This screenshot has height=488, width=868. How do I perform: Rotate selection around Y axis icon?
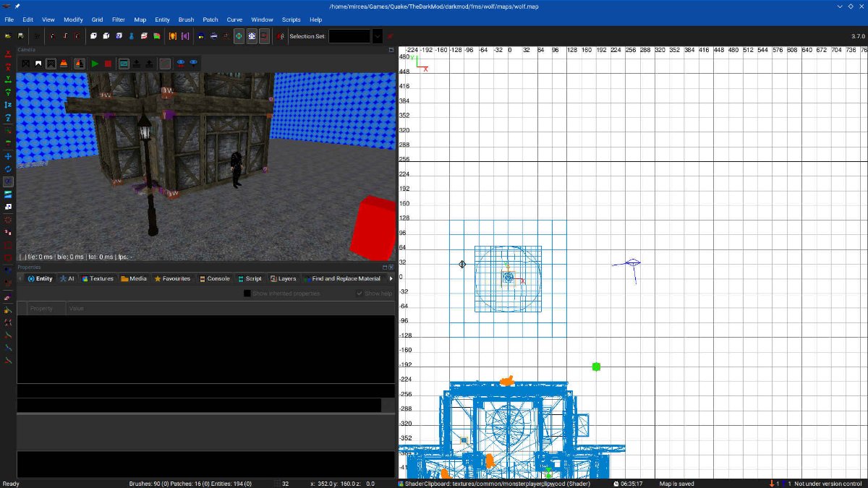pyautogui.click(x=8, y=92)
